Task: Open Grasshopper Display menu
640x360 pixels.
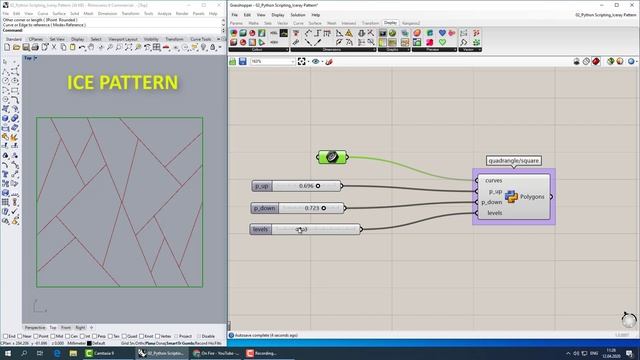Action: click(x=278, y=15)
